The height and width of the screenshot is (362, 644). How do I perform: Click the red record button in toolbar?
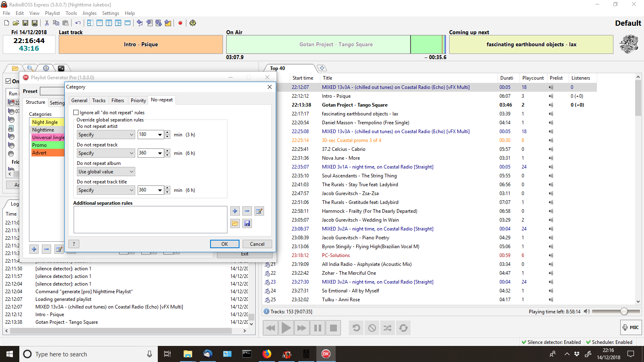coord(180,23)
